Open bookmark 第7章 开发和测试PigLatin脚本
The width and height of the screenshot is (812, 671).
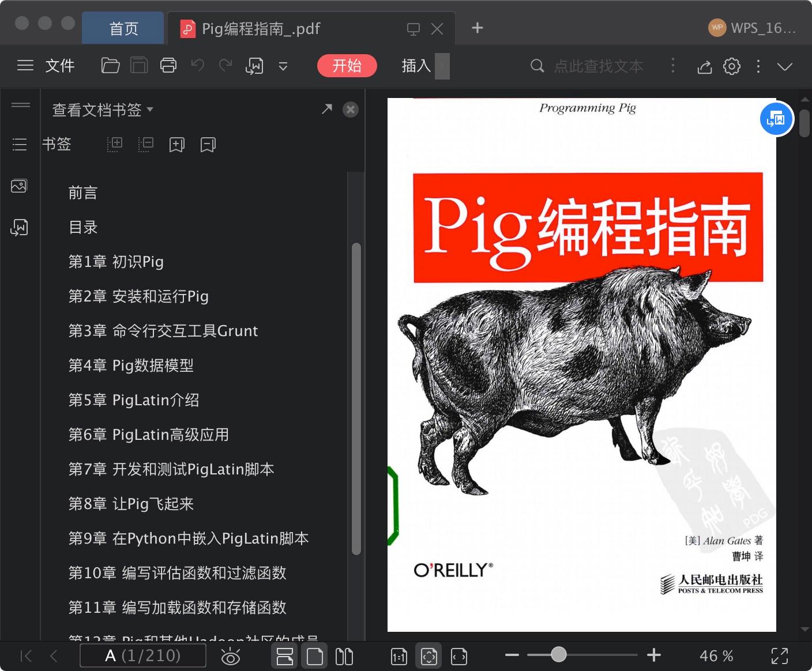tap(171, 469)
